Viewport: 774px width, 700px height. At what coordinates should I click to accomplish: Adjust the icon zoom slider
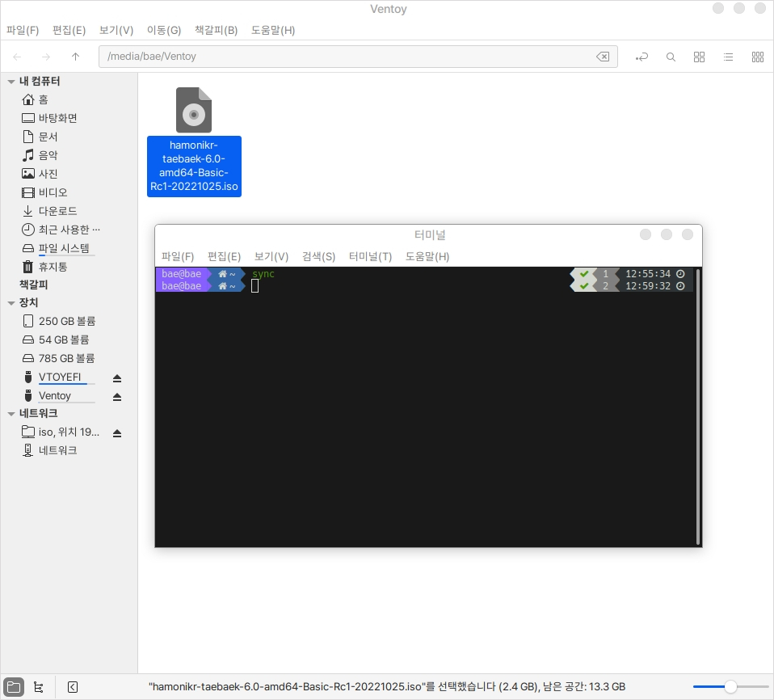730,687
